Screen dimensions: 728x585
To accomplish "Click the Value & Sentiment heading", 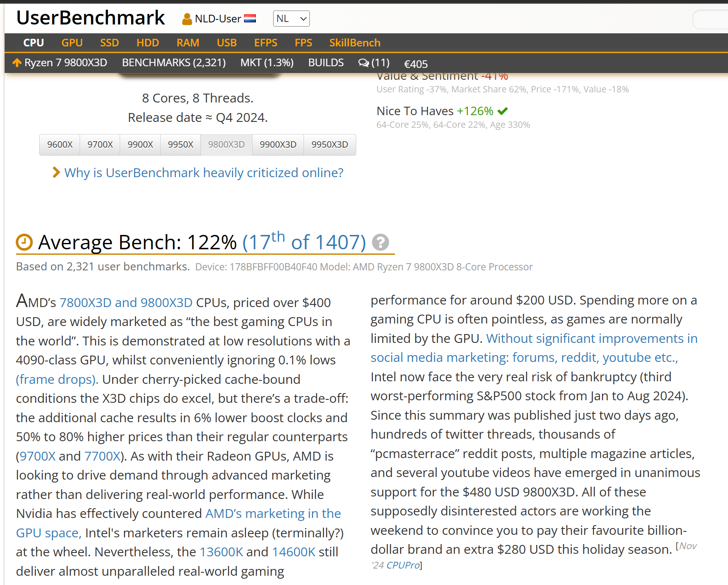I will click(x=442, y=77).
